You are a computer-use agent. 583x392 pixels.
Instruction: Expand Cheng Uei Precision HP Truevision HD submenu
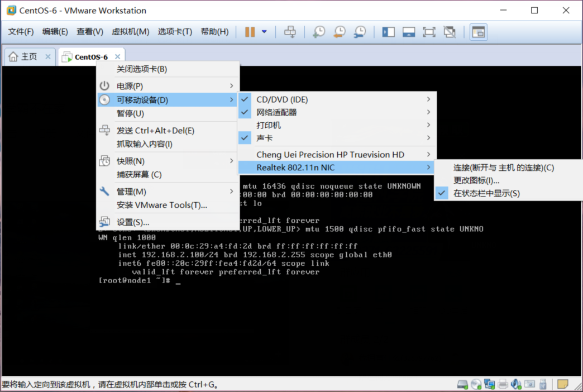(x=337, y=154)
